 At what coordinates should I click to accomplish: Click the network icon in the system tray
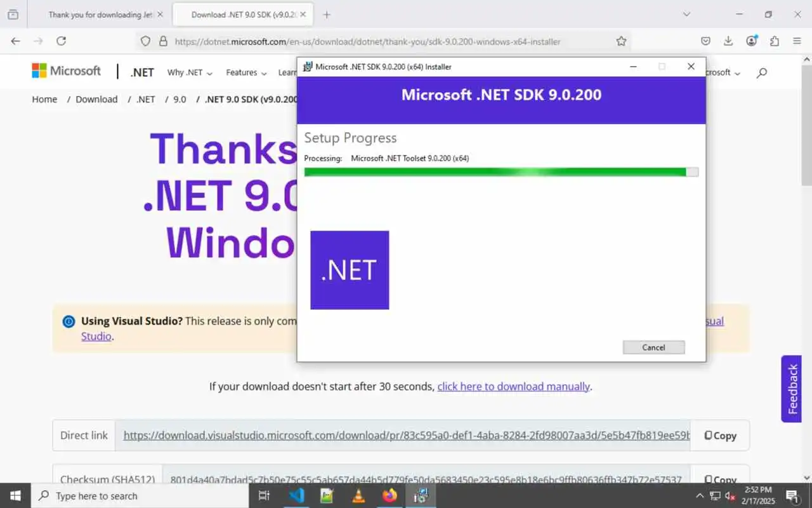[x=715, y=496]
